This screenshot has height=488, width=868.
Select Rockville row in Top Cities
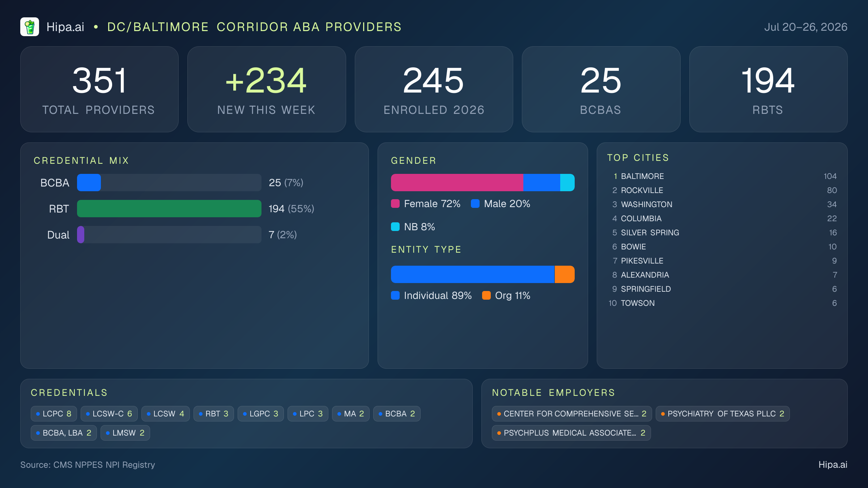click(x=722, y=190)
